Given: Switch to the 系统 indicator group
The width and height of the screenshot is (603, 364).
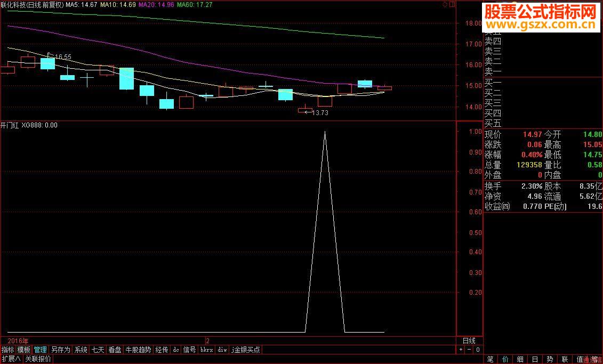Looking at the screenshot, I should tap(81, 350).
